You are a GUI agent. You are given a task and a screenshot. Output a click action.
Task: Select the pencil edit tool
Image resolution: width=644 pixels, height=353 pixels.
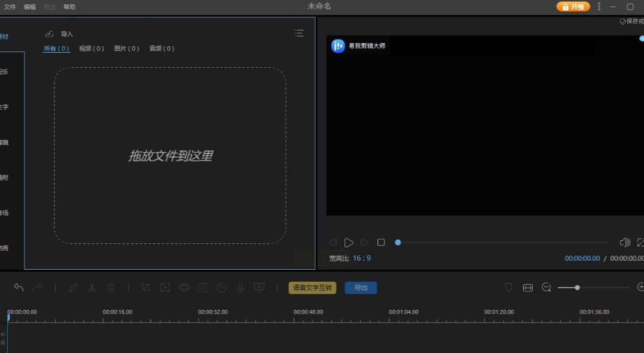pyautogui.click(x=73, y=288)
